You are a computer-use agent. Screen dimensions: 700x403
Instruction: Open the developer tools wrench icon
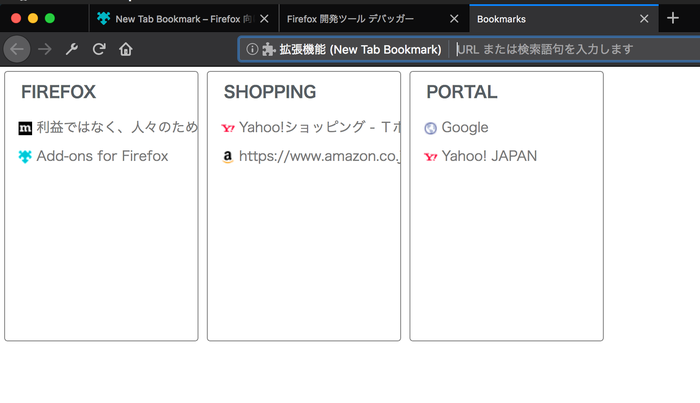point(72,49)
